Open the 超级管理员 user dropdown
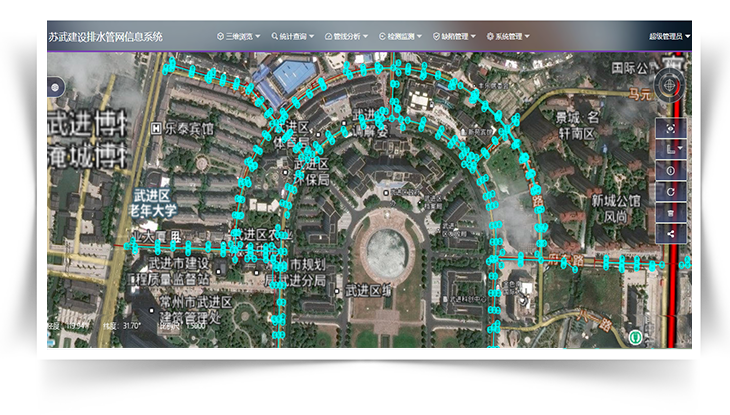The image size is (730, 415). (669, 36)
